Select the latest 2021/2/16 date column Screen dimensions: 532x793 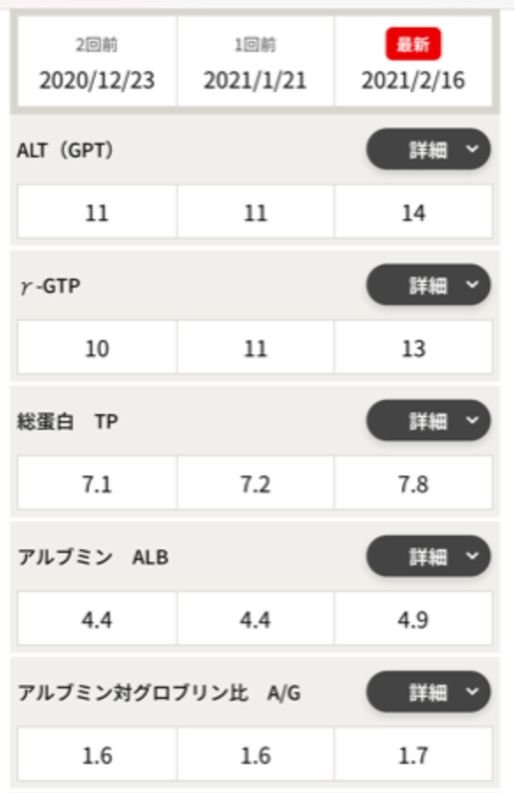(413, 62)
